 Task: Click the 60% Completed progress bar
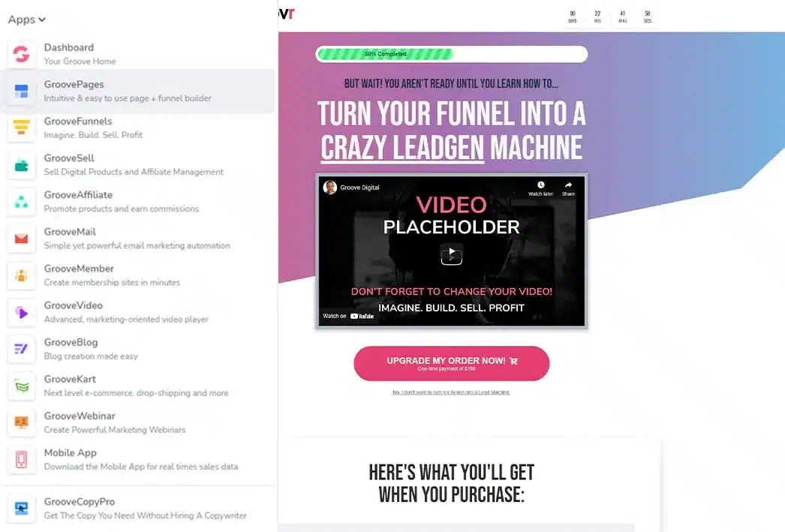[451, 54]
